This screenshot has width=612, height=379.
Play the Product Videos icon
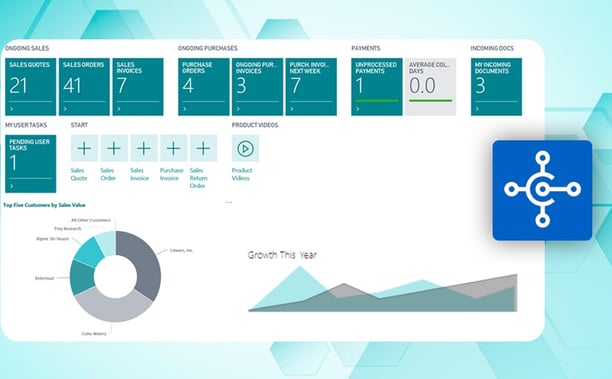click(246, 148)
